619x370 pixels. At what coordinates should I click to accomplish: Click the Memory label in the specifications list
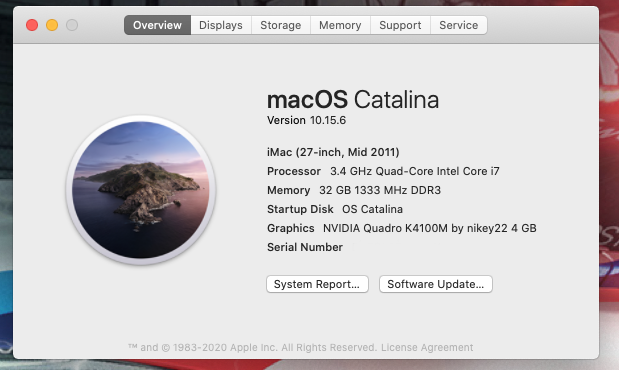click(289, 190)
